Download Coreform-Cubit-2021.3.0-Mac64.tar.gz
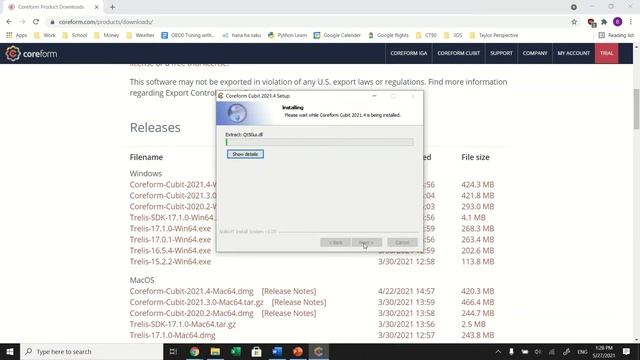This screenshot has width=640, height=360. pos(196,302)
